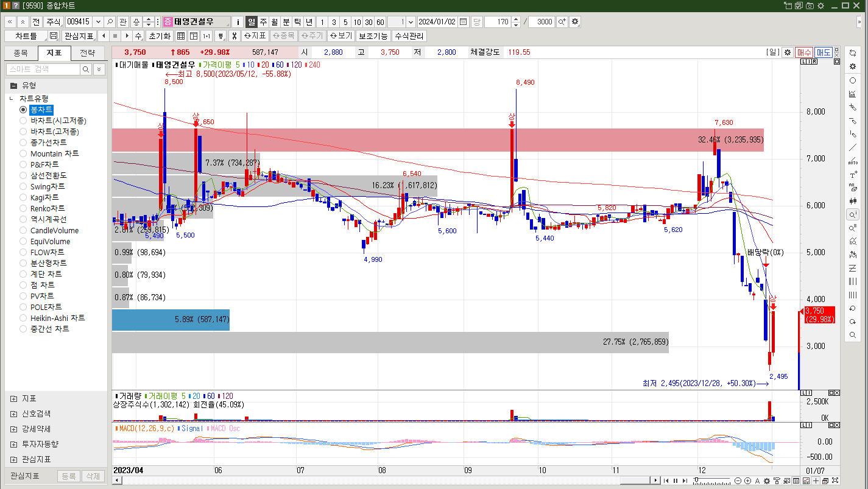The height and width of the screenshot is (489, 868).
Task: Expand the 투자자동향 tree section
Action: point(13,444)
